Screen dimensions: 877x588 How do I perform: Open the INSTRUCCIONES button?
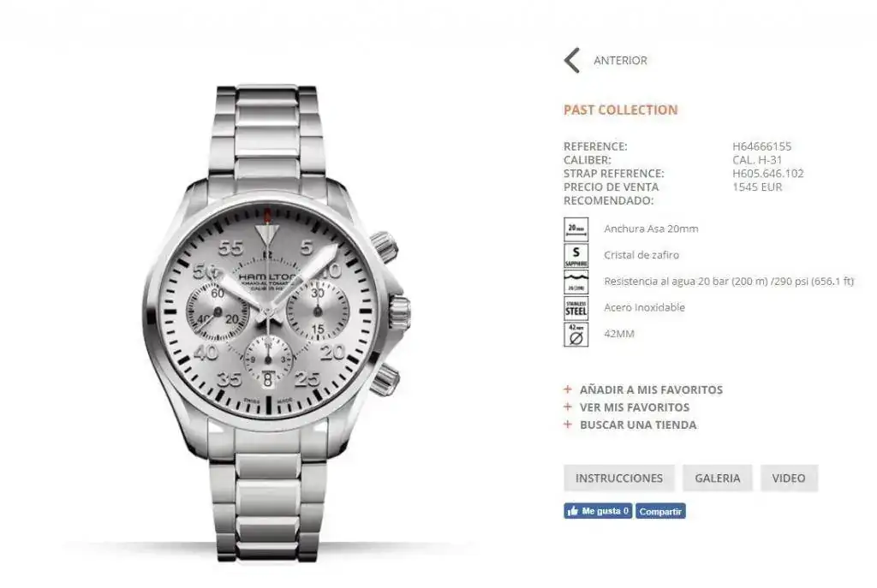[x=619, y=478]
